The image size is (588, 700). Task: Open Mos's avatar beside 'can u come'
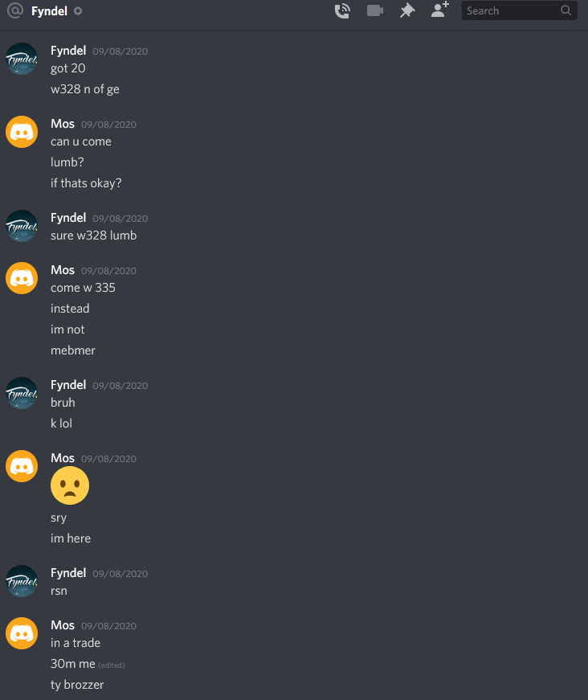pos(22,132)
